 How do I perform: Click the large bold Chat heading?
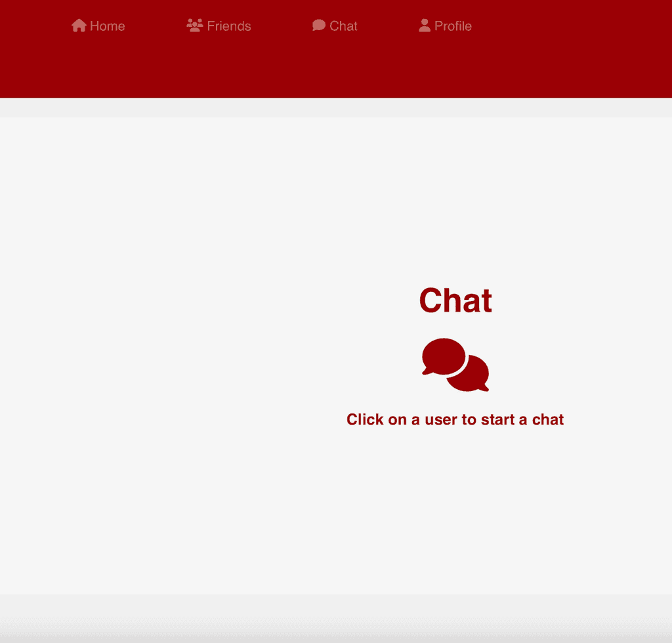(x=455, y=301)
